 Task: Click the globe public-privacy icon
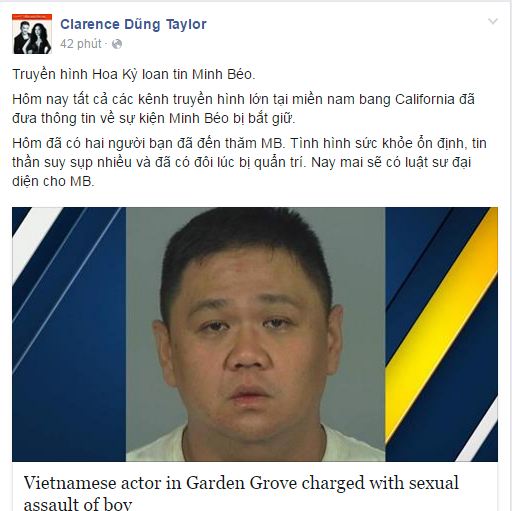(x=117, y=44)
